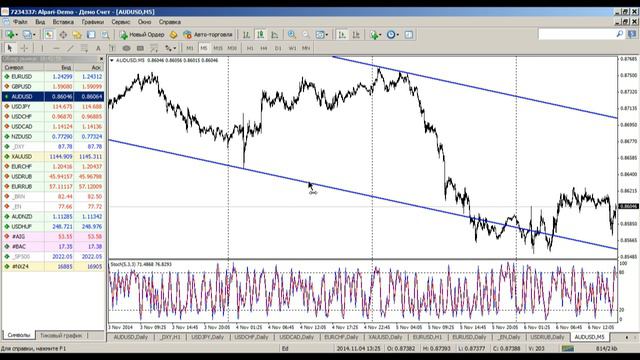Open the Справка menu

click(x=170, y=22)
